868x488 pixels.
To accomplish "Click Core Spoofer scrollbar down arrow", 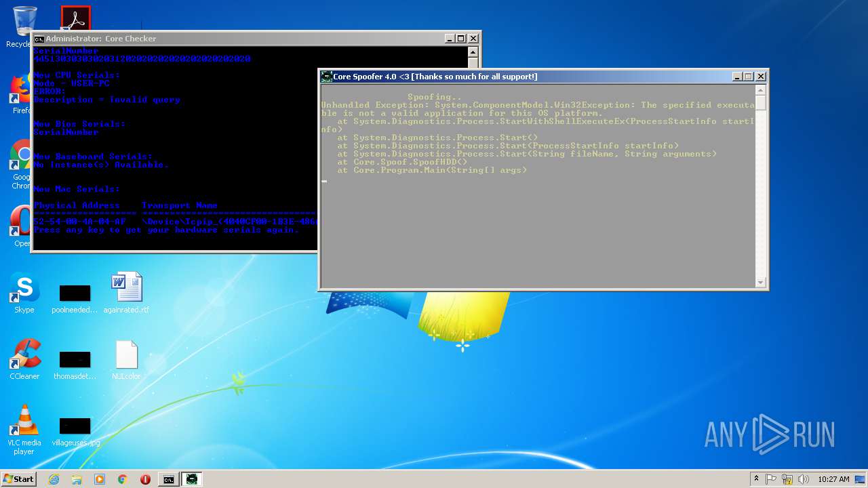I will [760, 283].
